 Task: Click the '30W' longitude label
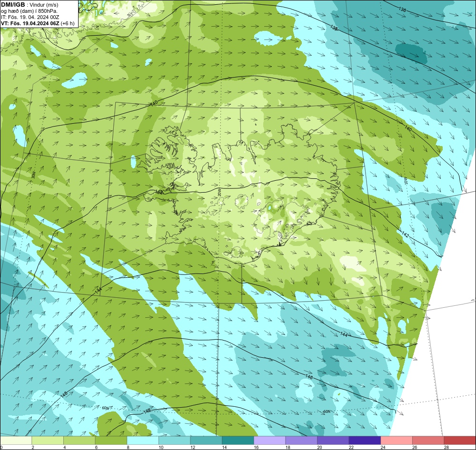click(x=33, y=175)
